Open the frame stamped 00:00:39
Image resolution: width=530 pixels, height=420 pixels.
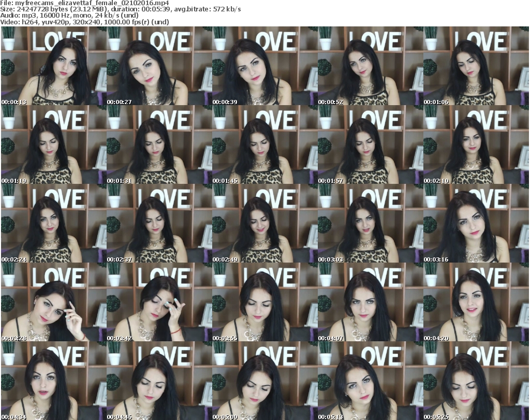pyautogui.click(x=264, y=66)
